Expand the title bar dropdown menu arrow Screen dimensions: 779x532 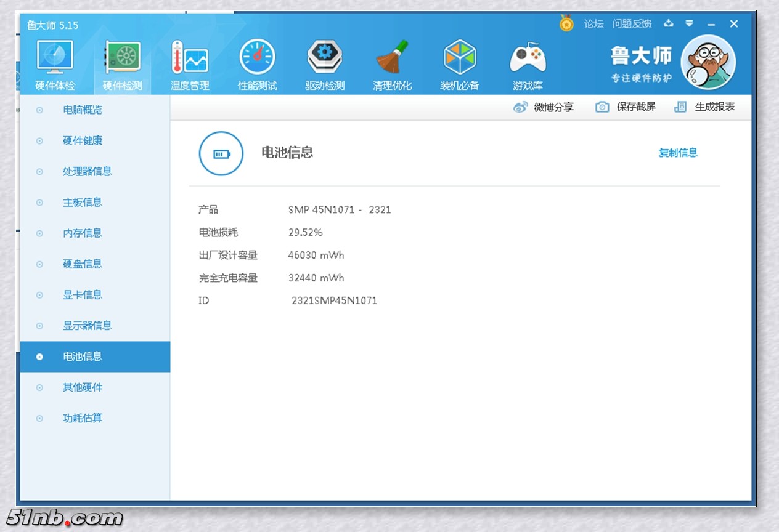point(689,24)
